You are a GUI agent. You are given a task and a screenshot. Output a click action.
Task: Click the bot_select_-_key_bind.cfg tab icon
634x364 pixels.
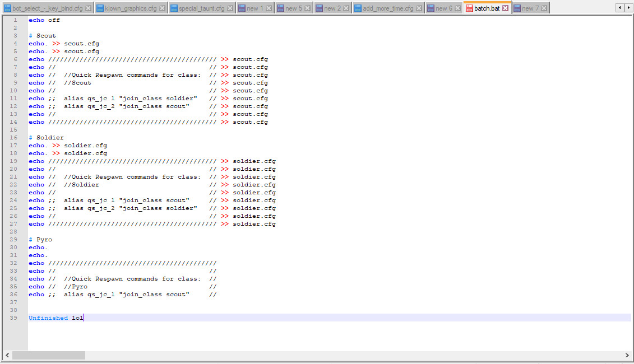tap(7, 8)
